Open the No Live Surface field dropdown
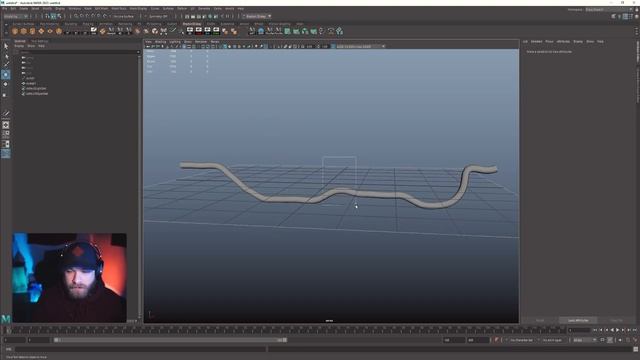This screenshot has height=360, width=640. click(123, 16)
